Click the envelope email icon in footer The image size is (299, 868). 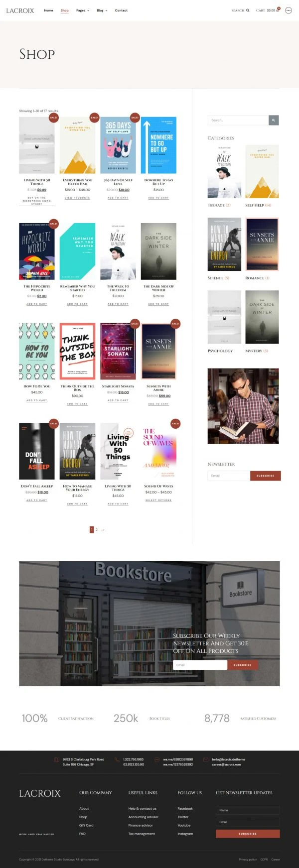pyautogui.click(x=206, y=760)
